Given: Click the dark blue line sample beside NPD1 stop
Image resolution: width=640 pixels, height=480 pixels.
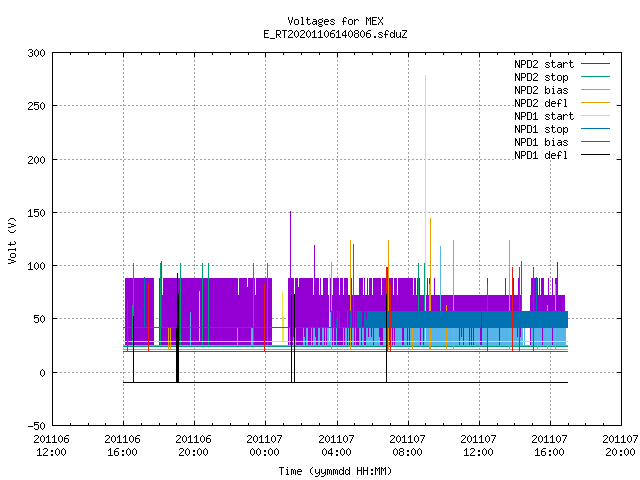Looking at the screenshot, I should click(596, 129).
